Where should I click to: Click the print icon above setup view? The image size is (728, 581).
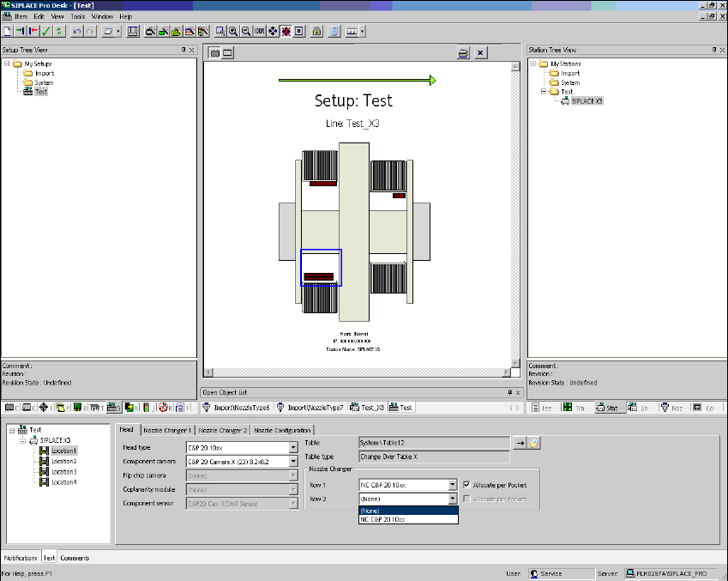point(463,53)
